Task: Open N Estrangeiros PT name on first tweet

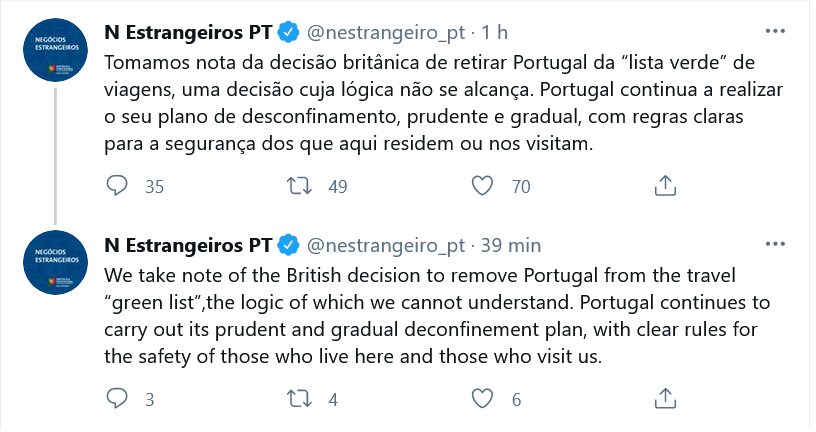Action: 188,33
